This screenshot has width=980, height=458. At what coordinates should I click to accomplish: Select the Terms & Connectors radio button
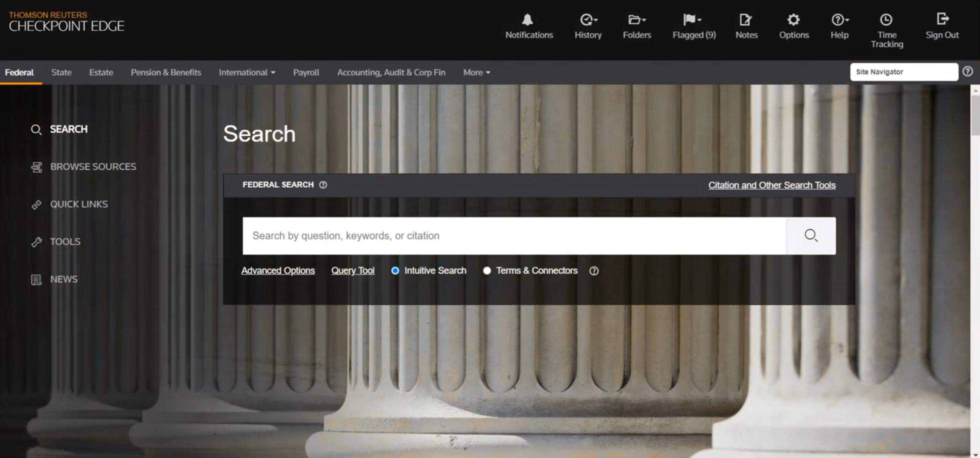pyautogui.click(x=487, y=271)
